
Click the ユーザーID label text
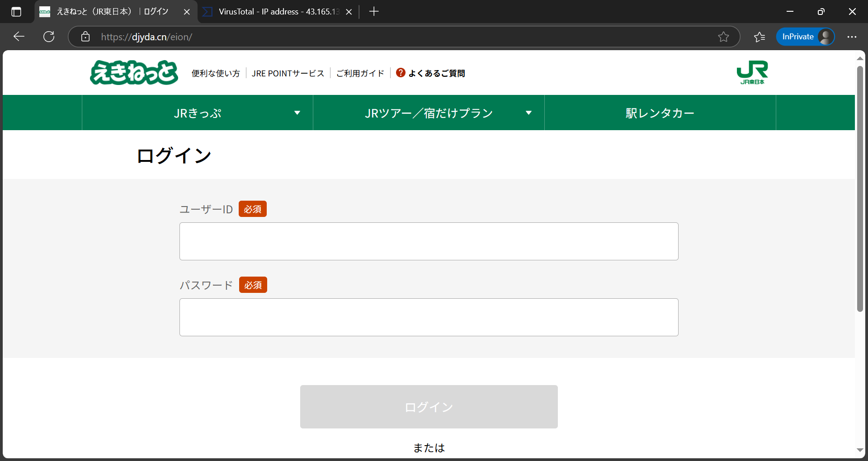(x=206, y=209)
